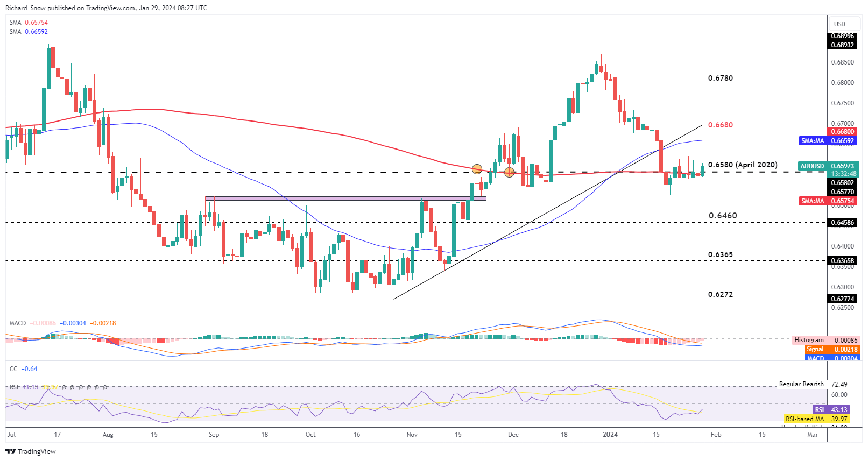Click the Feb date on time axis
The width and height of the screenshot is (868, 461).
tap(716, 435)
